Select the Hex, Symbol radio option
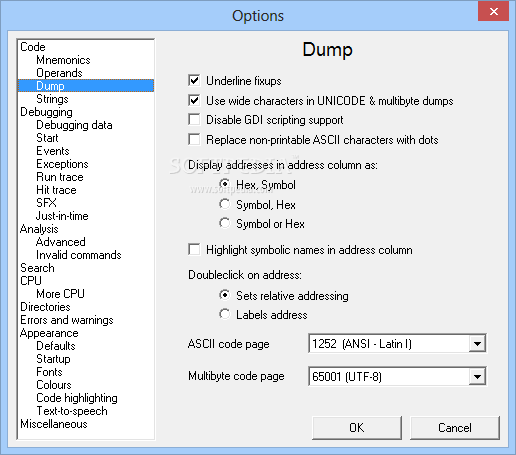The width and height of the screenshot is (516, 455). pos(225,184)
